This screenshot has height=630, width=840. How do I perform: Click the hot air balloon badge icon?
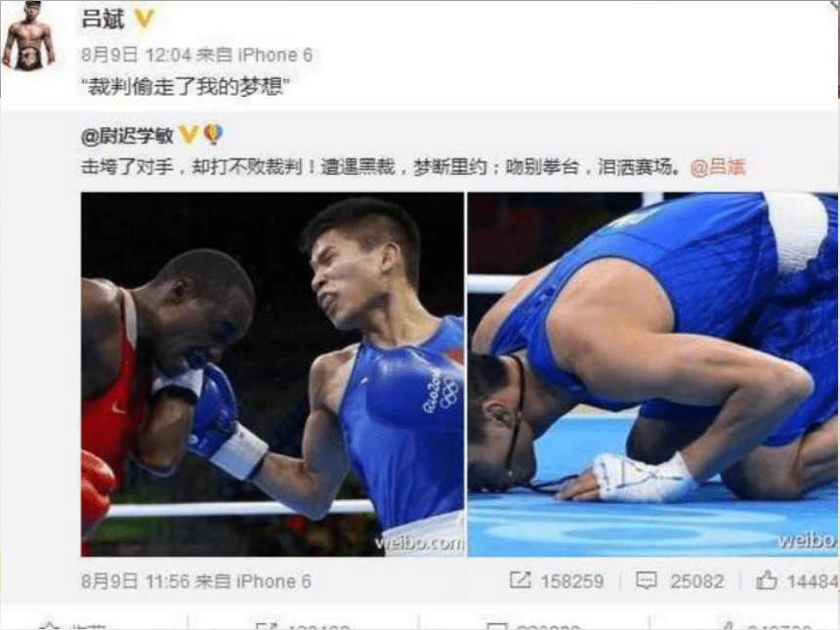pos(213,134)
